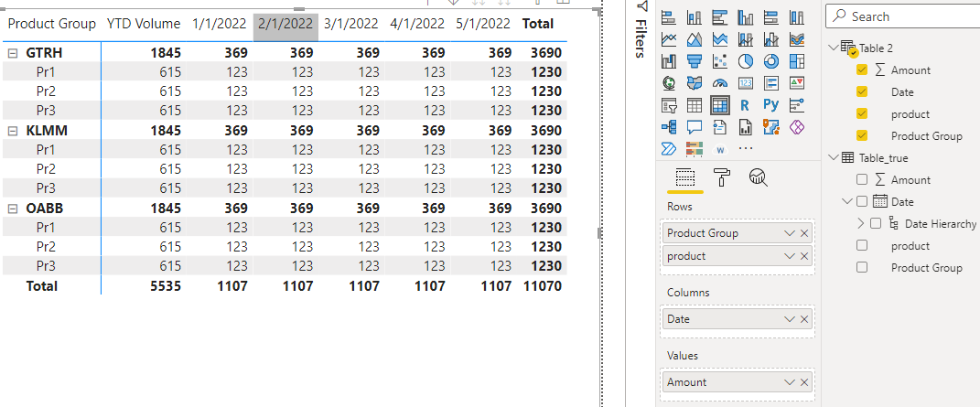The image size is (980, 407).
Task: Pick the 100% stacked bar chart visual
Action: tap(771, 17)
